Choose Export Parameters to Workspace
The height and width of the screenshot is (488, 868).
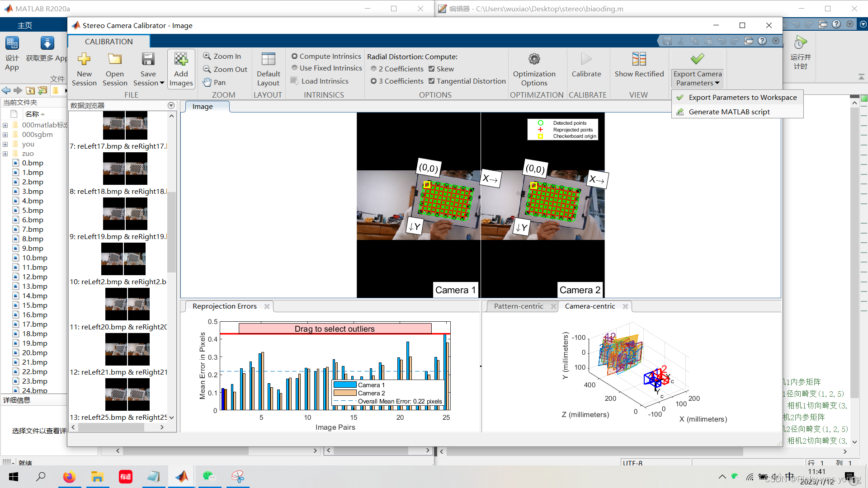(742, 97)
